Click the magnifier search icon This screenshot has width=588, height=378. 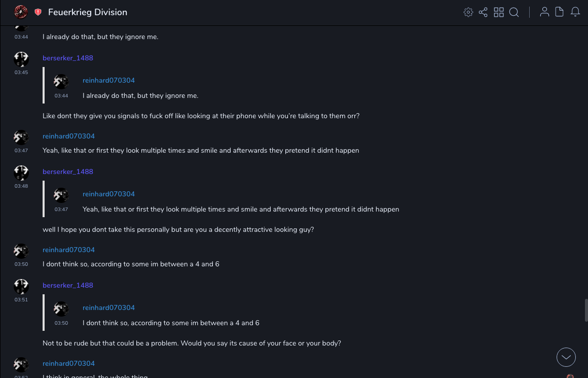(514, 12)
